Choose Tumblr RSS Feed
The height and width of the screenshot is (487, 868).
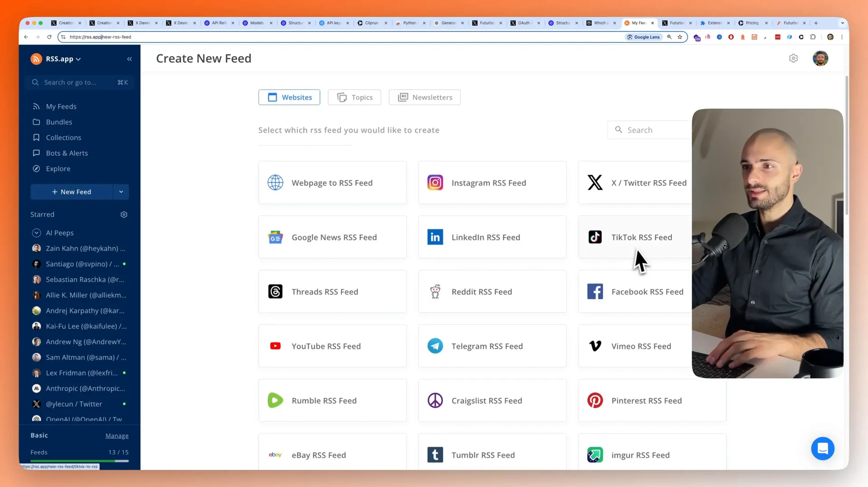coord(492,452)
